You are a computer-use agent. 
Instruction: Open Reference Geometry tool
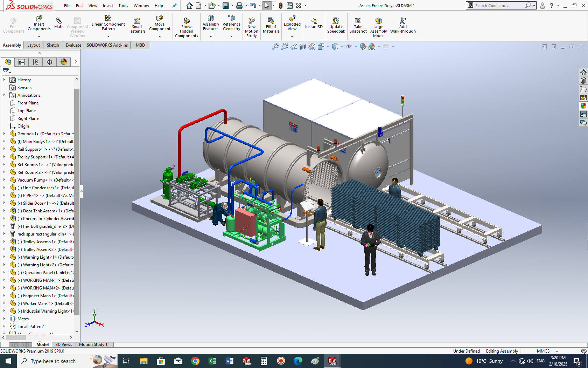(231, 23)
